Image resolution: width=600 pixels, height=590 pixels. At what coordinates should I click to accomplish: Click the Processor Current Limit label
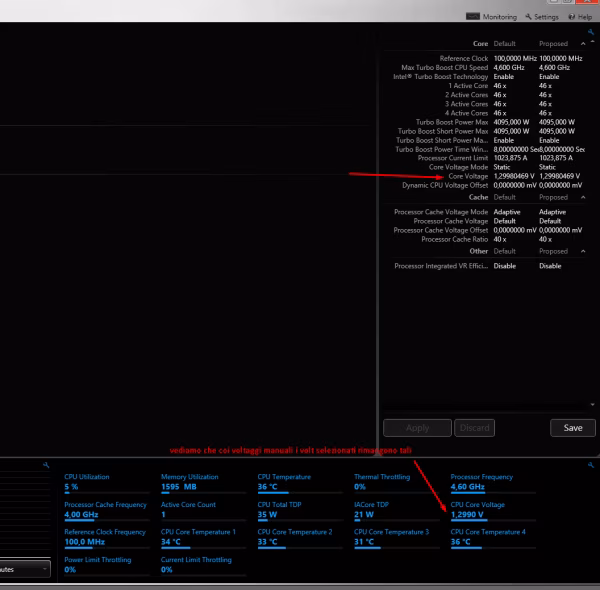(453, 158)
